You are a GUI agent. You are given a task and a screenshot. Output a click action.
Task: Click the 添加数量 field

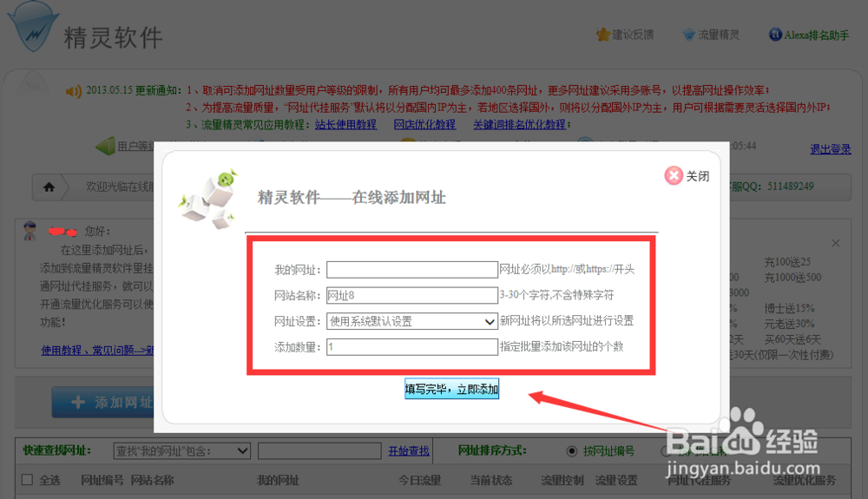click(x=411, y=347)
